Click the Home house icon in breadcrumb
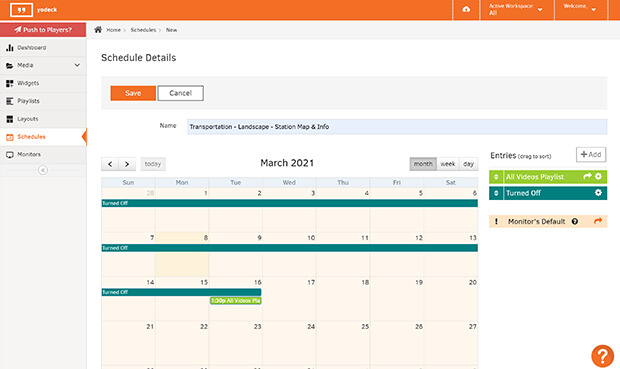The height and width of the screenshot is (369, 620). tap(98, 30)
